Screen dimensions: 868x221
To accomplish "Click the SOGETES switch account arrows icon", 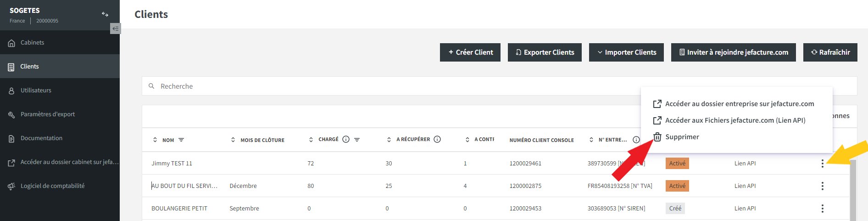I will tap(105, 14).
